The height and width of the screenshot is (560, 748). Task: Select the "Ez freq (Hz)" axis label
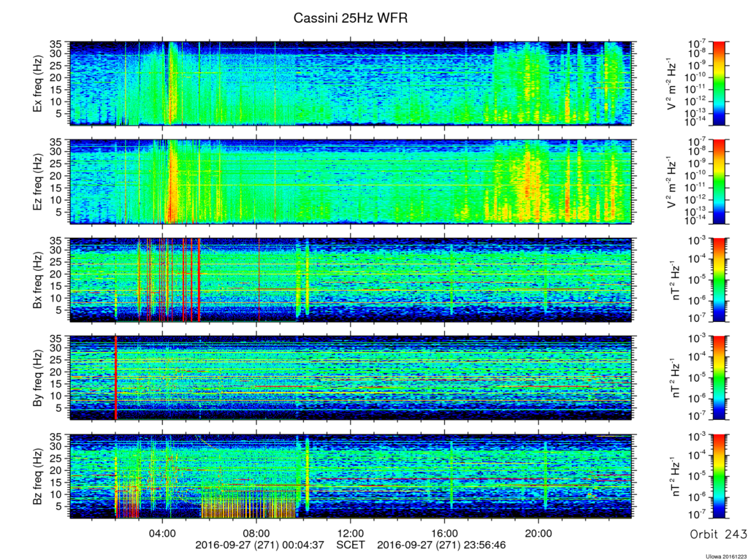click(x=38, y=183)
